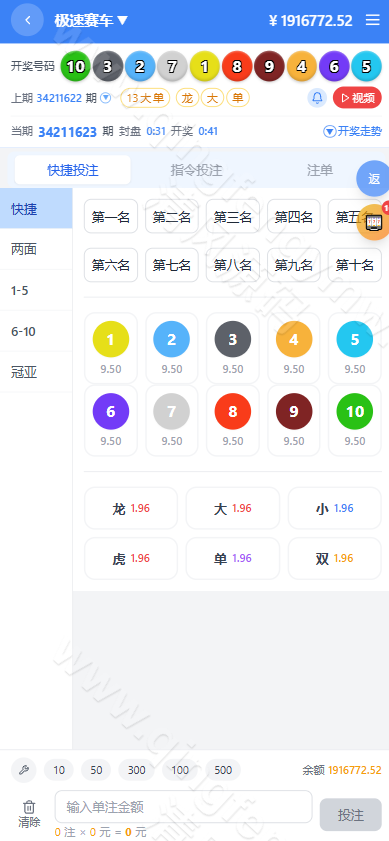This screenshot has width=389, height=841.
Task: Toggle the 第八名 position
Action: pyautogui.click(x=233, y=265)
